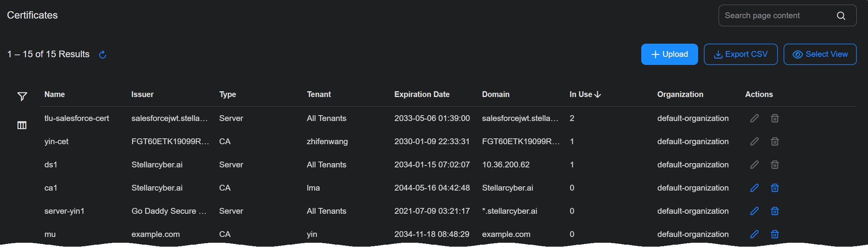Image resolution: width=868 pixels, height=247 pixels.
Task: Click pencil icon for yin-cet row
Action: click(754, 141)
